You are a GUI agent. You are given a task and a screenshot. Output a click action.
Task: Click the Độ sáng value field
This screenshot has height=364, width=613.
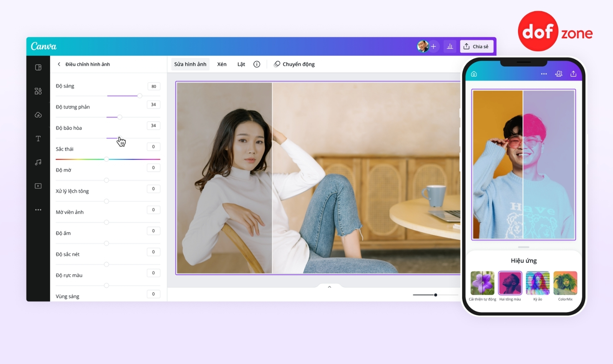click(154, 86)
